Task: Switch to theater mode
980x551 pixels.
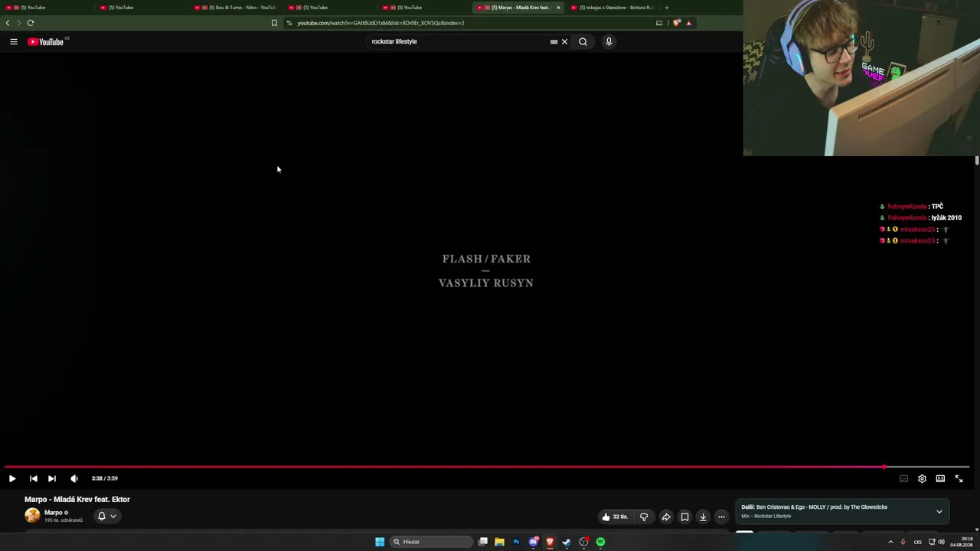Action: click(940, 478)
